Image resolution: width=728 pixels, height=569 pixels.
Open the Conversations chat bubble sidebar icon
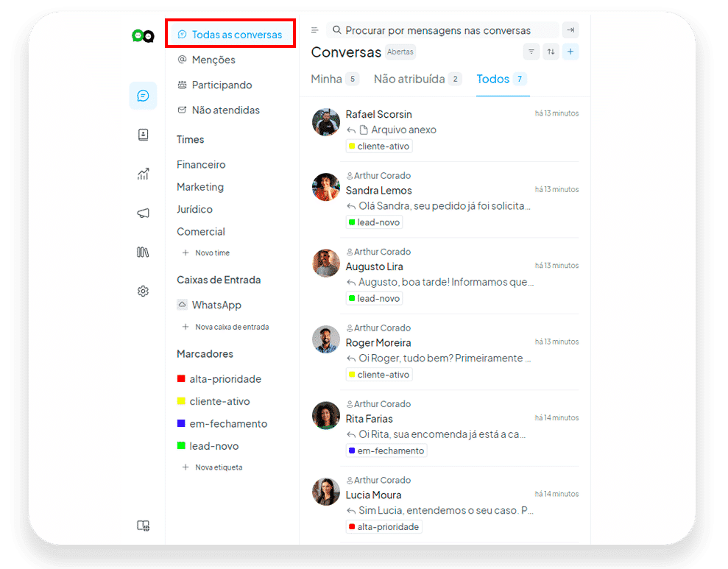click(x=143, y=96)
